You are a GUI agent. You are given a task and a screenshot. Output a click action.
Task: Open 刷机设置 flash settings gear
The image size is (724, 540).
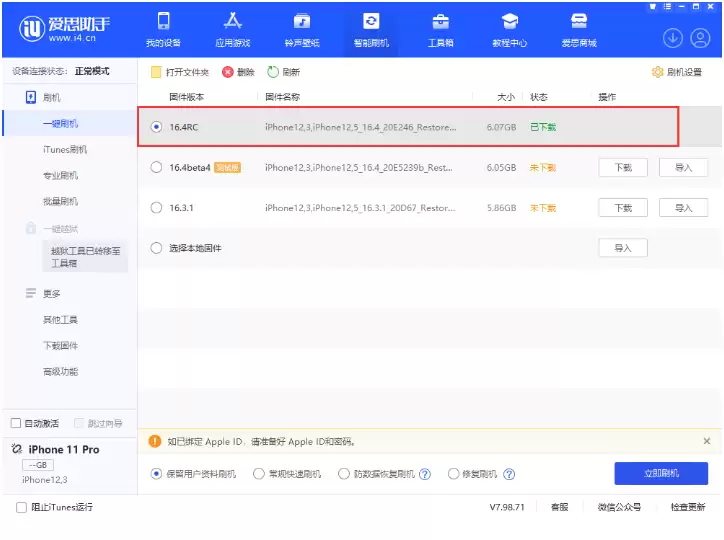coord(657,72)
